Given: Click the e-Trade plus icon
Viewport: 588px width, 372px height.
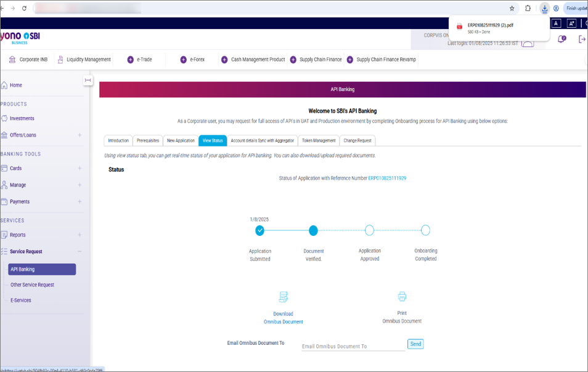Looking at the screenshot, I should click(x=131, y=60).
